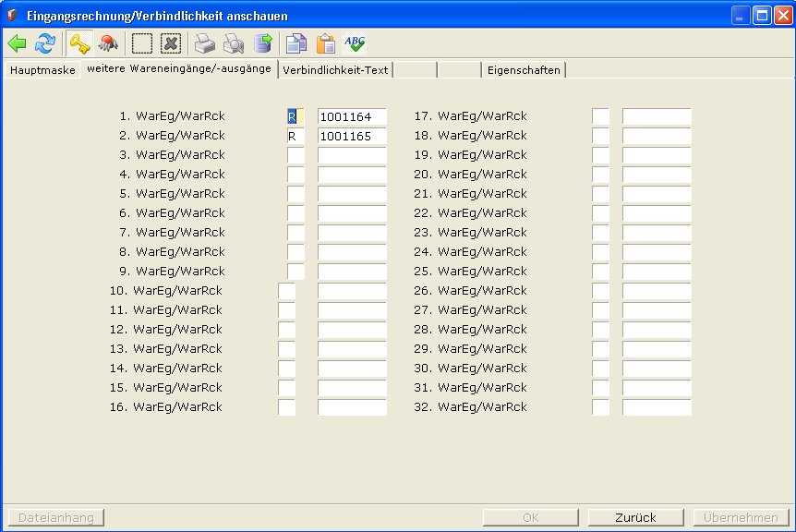Switch to the Hauptmaske tab
Screen dimensions: 796x532
[42, 70]
